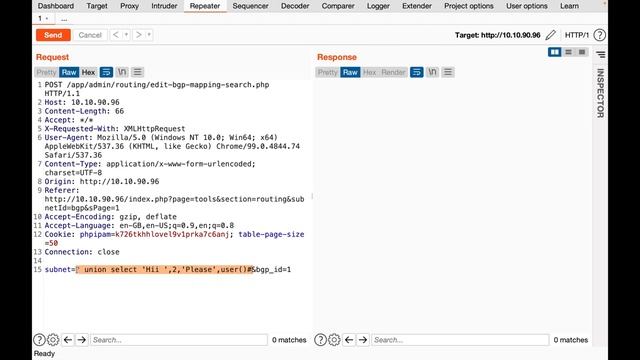
Task: Click the phpipam cookie value
Action: [x=172, y=234]
